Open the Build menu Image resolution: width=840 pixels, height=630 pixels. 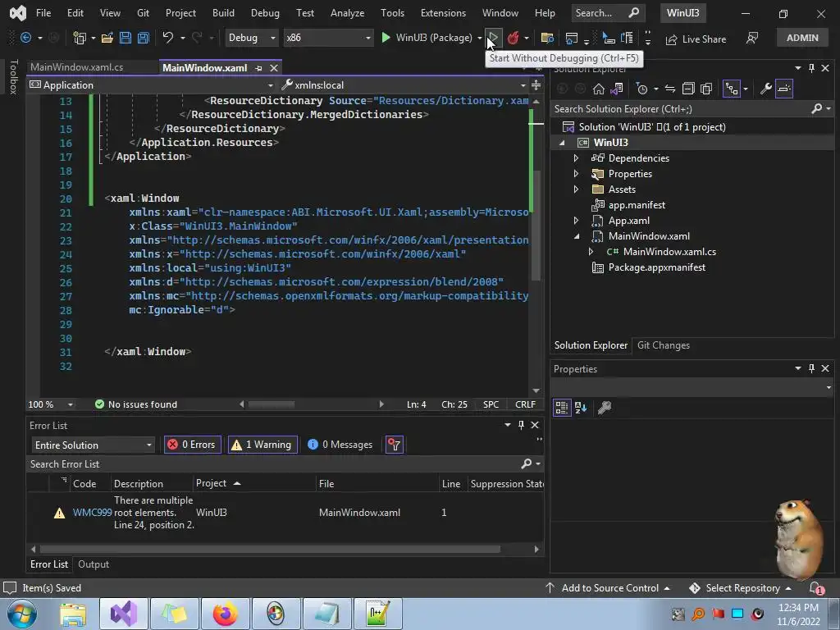(x=223, y=13)
